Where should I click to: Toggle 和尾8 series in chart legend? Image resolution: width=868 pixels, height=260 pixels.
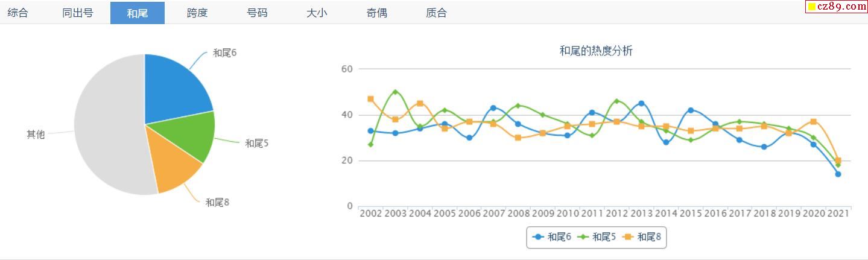tap(643, 237)
